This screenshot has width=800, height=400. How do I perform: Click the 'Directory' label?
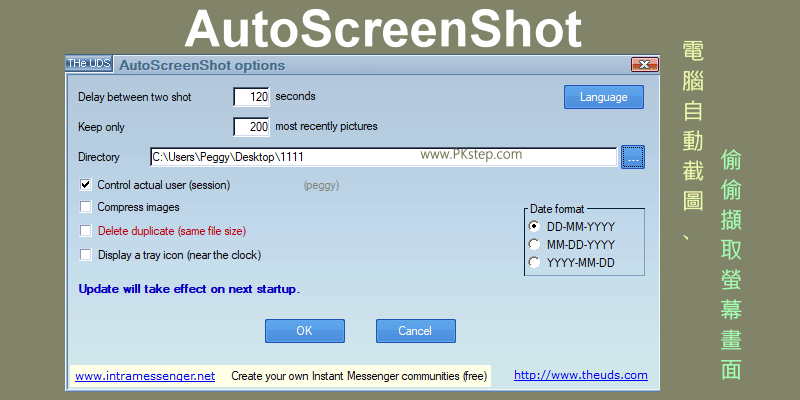click(99, 157)
